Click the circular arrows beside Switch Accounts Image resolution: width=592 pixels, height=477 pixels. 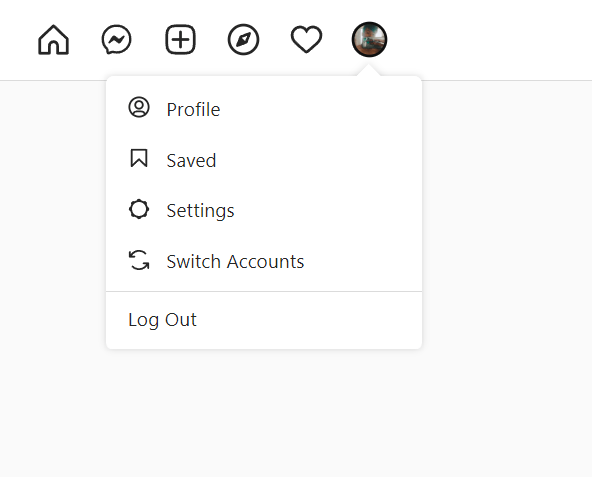139,260
